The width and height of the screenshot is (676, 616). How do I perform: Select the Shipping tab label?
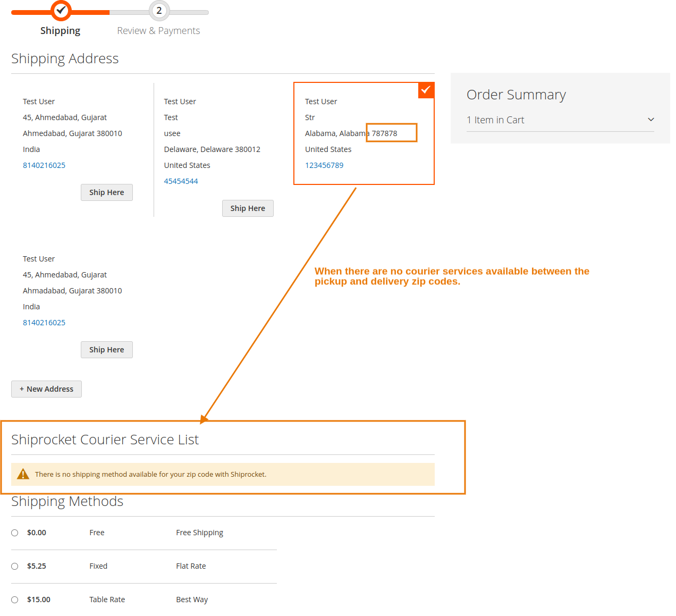60,30
